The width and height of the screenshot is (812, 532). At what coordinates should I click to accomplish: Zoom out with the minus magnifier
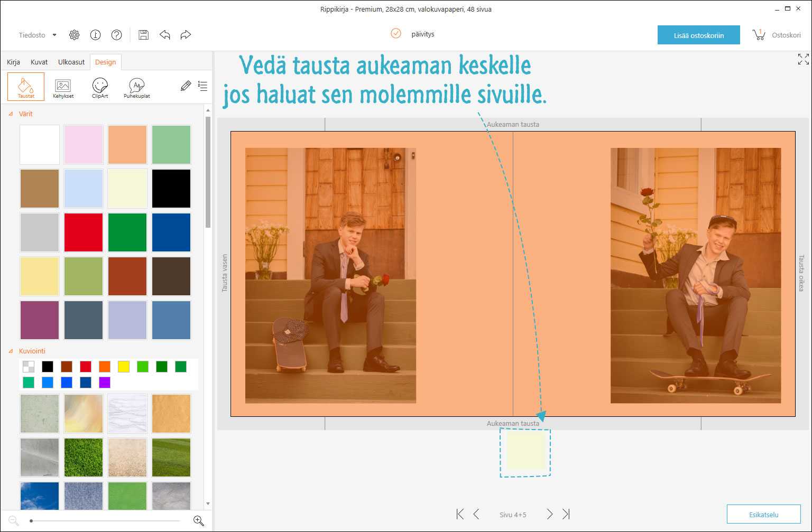[x=14, y=521]
